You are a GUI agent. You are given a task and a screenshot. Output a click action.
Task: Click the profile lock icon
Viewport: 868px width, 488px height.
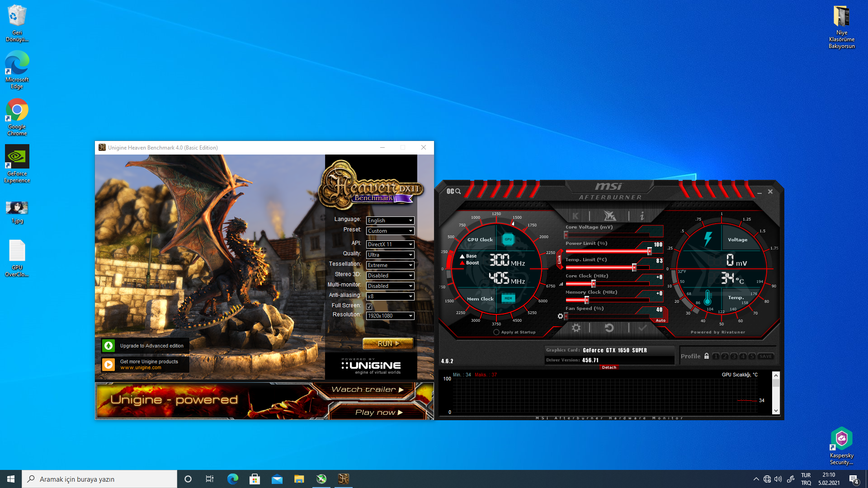click(707, 356)
